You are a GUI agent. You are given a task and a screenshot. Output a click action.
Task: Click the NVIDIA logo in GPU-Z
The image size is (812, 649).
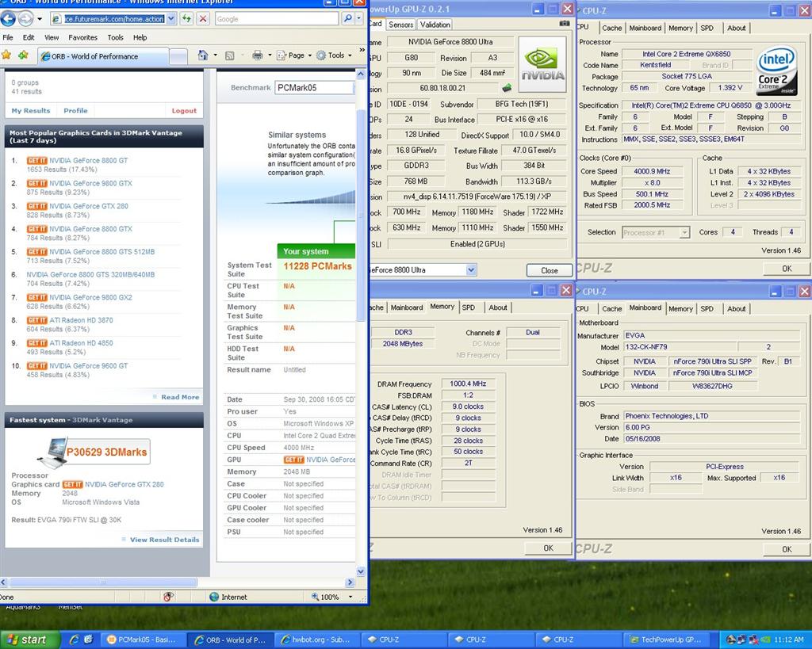(542, 64)
